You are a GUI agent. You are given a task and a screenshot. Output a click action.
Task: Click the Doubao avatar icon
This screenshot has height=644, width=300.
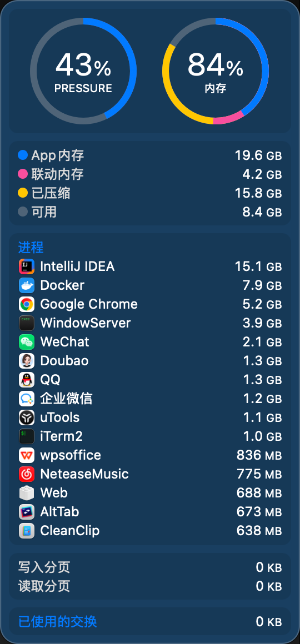coord(27,361)
